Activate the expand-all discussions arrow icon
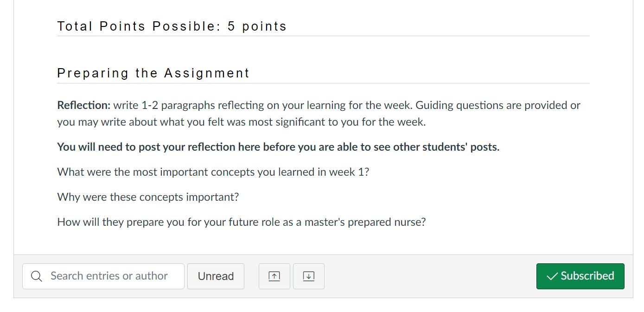This screenshot has height=312, width=644. [308, 276]
